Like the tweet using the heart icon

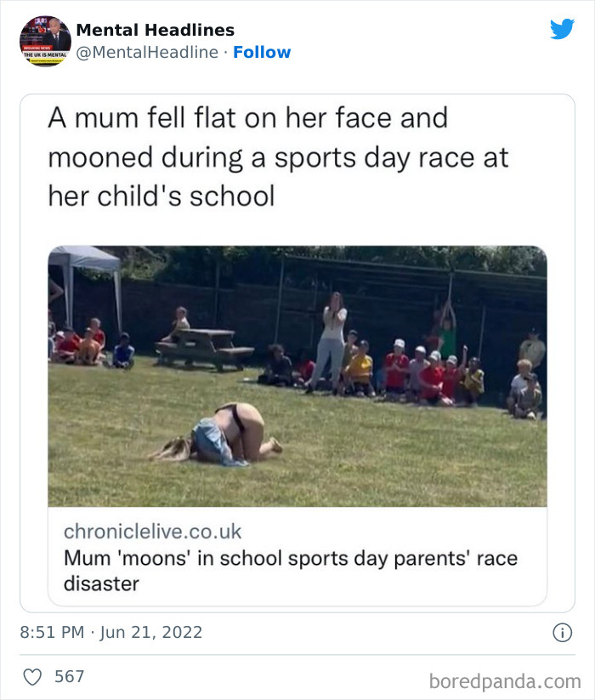(x=34, y=676)
